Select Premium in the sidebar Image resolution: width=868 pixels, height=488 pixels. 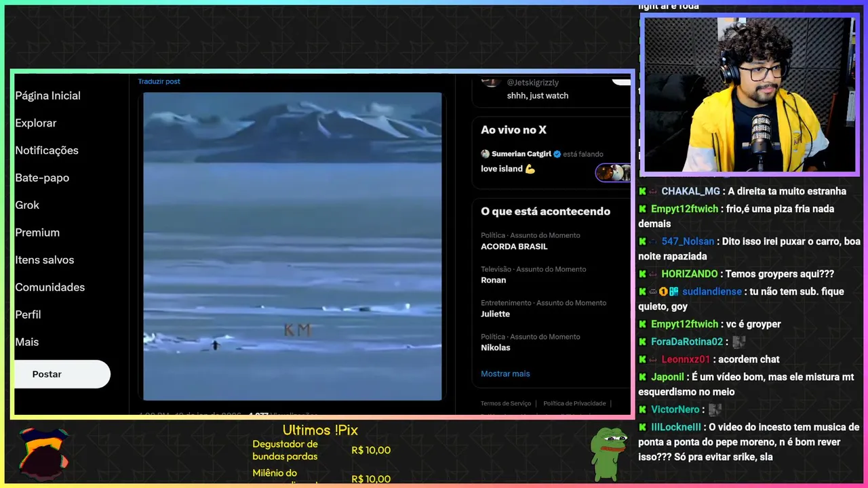click(x=37, y=232)
